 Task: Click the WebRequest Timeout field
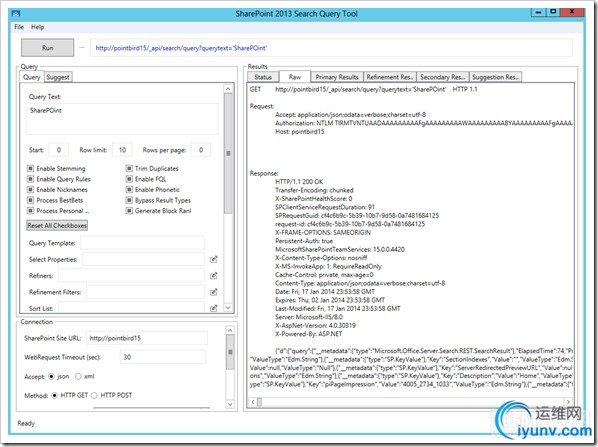pos(163,357)
